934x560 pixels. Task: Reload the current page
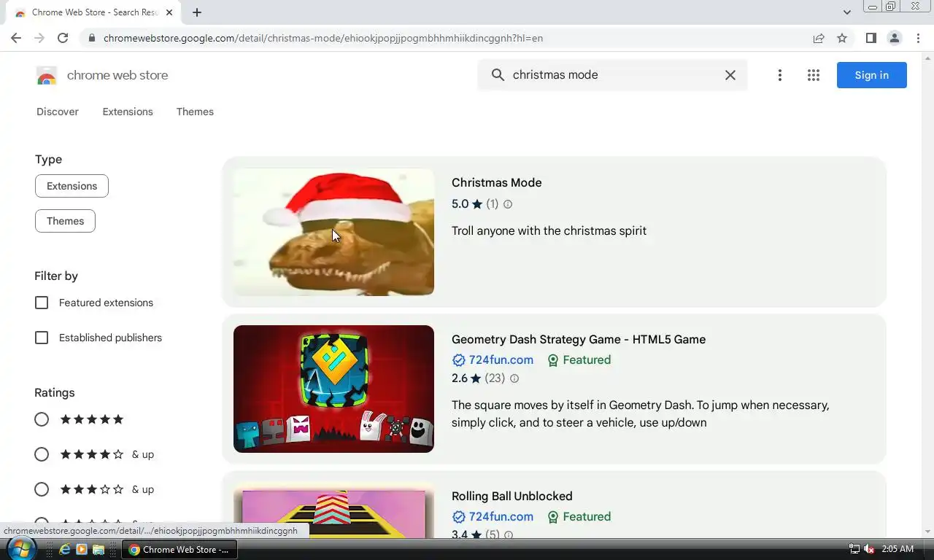[x=63, y=38]
